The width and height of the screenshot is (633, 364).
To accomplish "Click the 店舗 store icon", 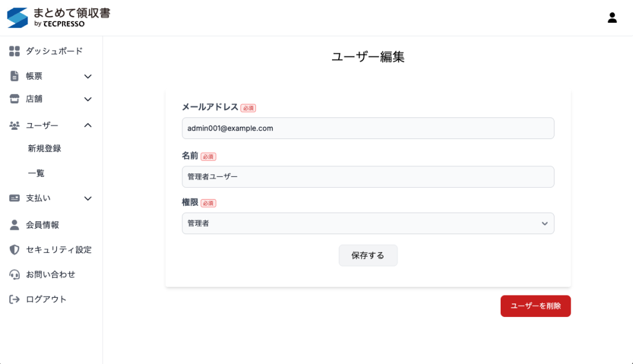I will pos(15,99).
